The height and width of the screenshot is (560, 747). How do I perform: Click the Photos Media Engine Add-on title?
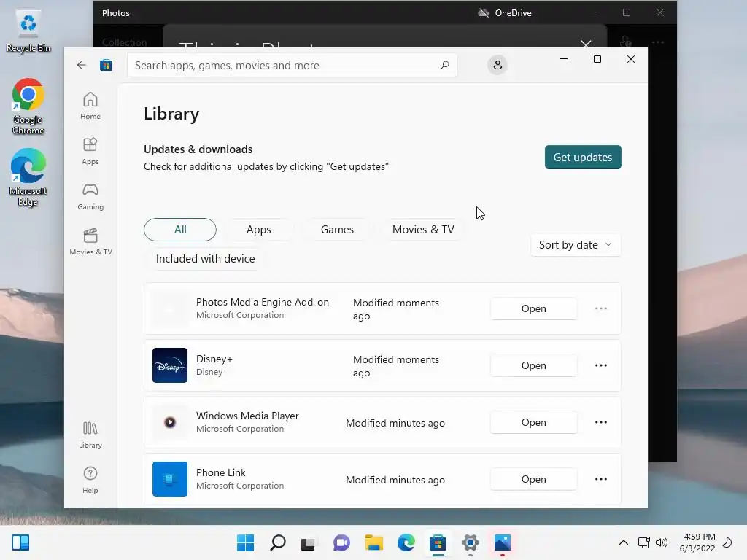[263, 302]
